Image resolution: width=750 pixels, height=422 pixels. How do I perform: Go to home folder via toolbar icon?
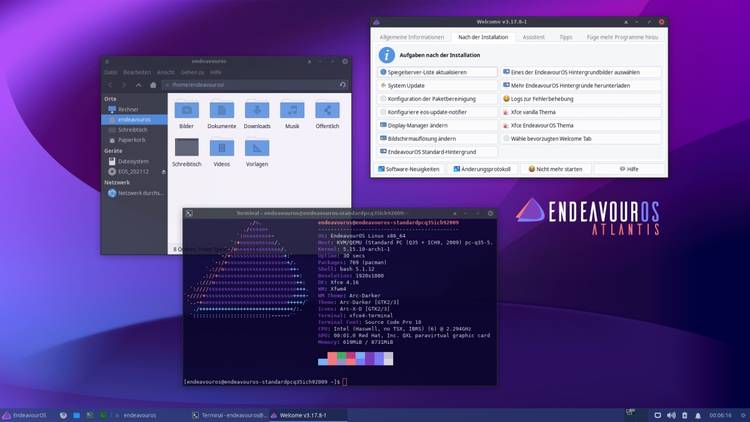point(153,85)
